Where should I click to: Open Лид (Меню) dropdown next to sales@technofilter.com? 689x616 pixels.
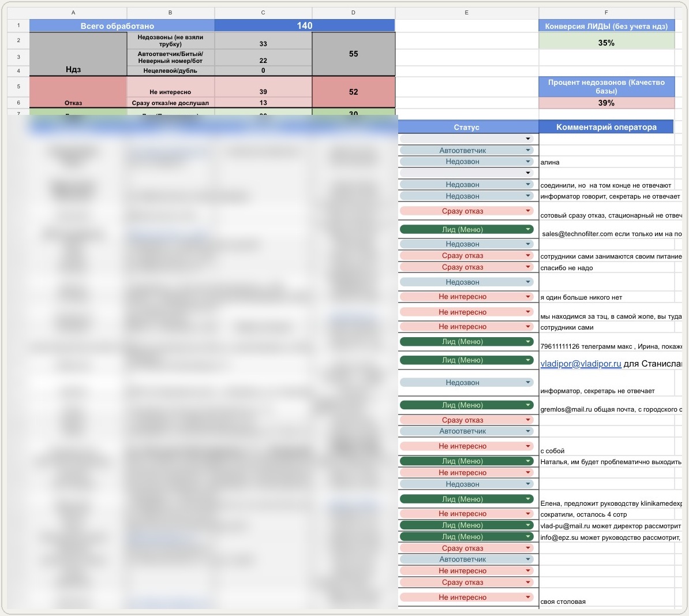pos(528,230)
